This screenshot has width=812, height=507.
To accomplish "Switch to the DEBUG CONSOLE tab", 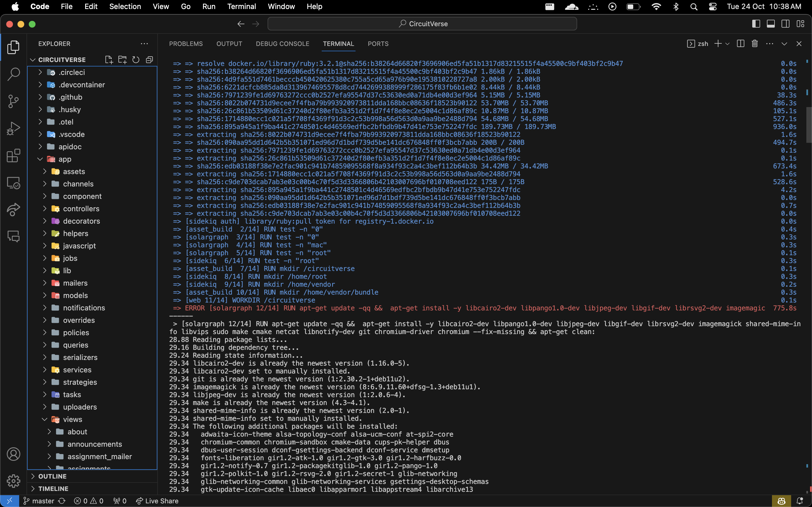I will coord(282,44).
